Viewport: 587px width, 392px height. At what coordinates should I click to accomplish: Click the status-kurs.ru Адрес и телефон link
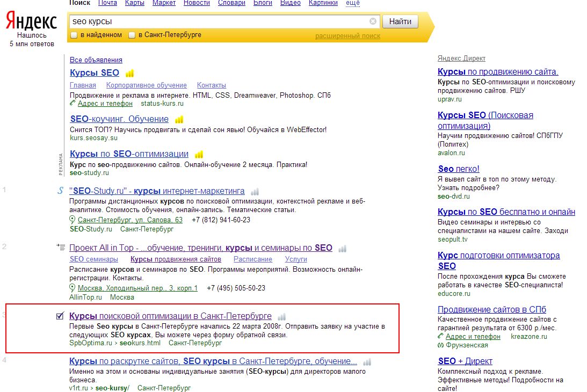point(105,103)
